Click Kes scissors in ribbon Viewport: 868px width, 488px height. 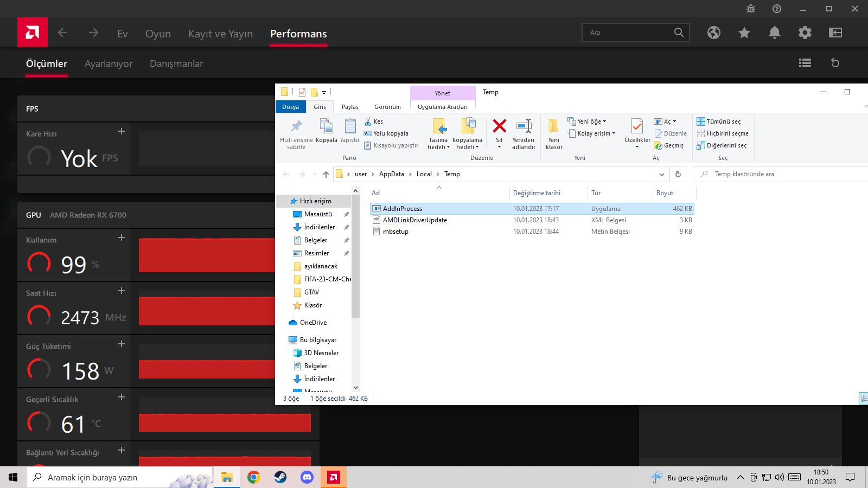click(374, 121)
